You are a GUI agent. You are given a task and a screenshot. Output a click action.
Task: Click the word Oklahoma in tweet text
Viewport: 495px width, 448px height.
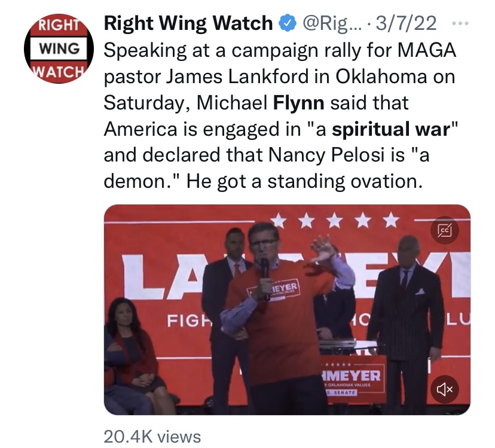381,77
